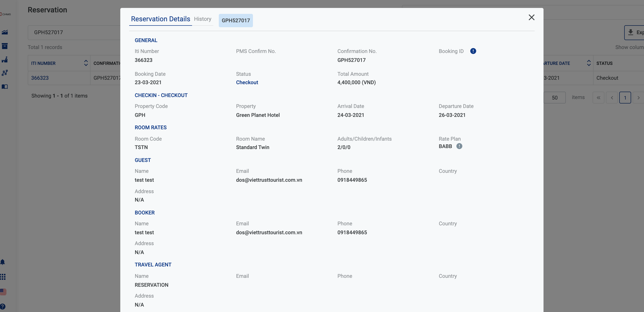Switch to the History tab

tap(202, 19)
